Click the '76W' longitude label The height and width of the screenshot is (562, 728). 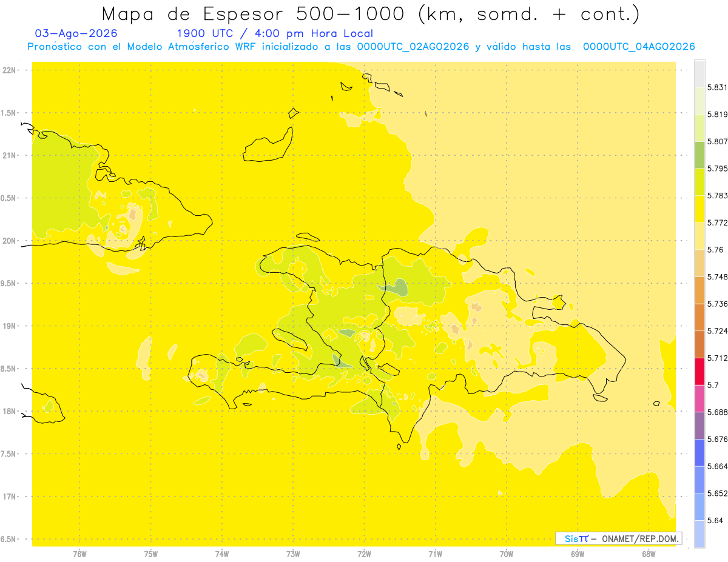(x=79, y=554)
